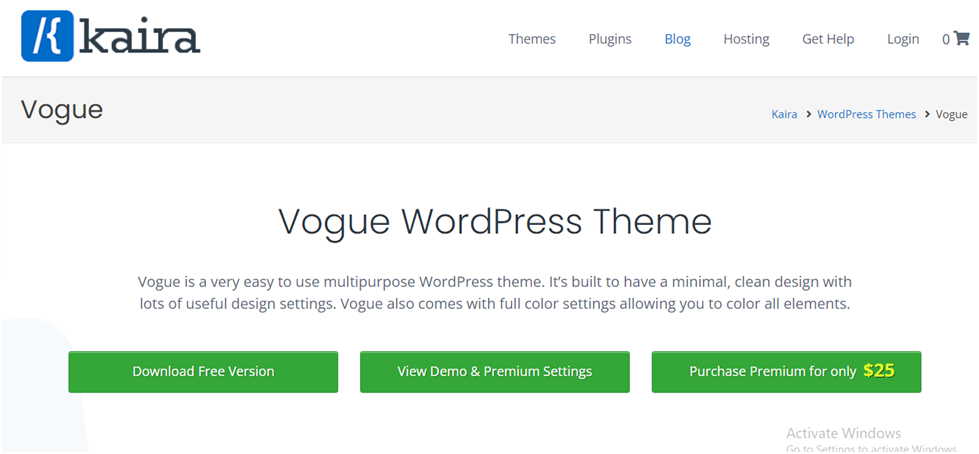Click the Vogue WordPress Theme heading
This screenshot has height=454, width=979.
pyautogui.click(x=494, y=222)
